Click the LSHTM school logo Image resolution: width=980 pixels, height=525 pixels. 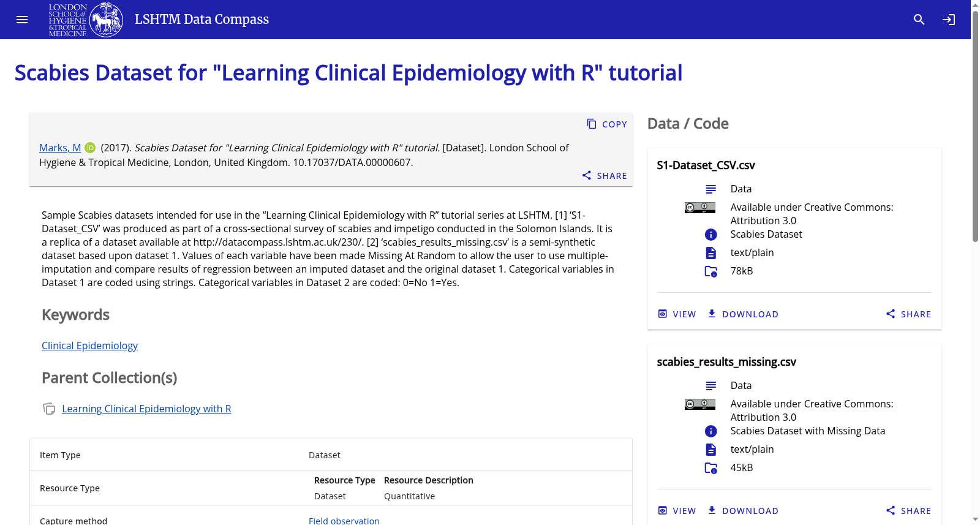[86, 20]
